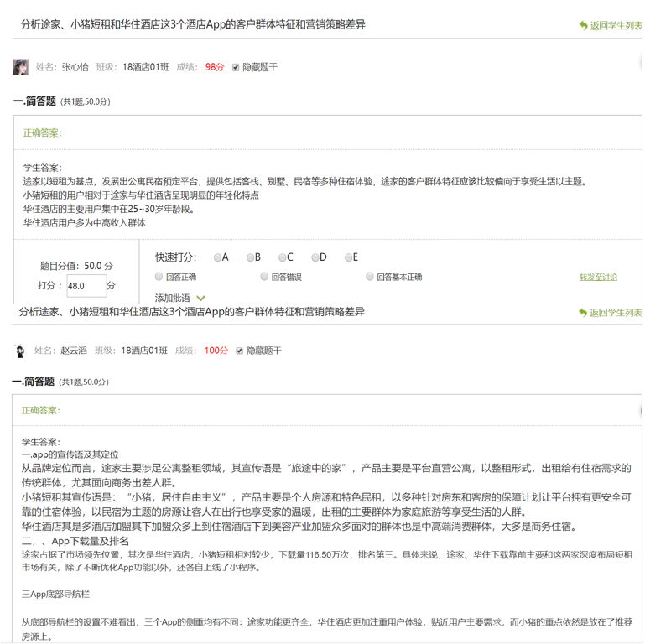Choose the 回答正确 radio option
This screenshot has height=644, width=645.
pos(159,277)
